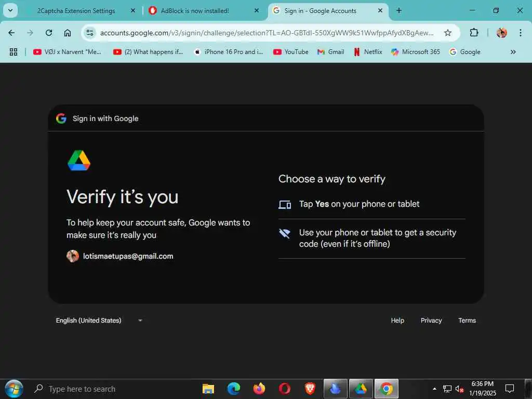The image size is (532, 399).
Task: Close the Sign in - Google Accounts tab
Action: [x=380, y=10]
